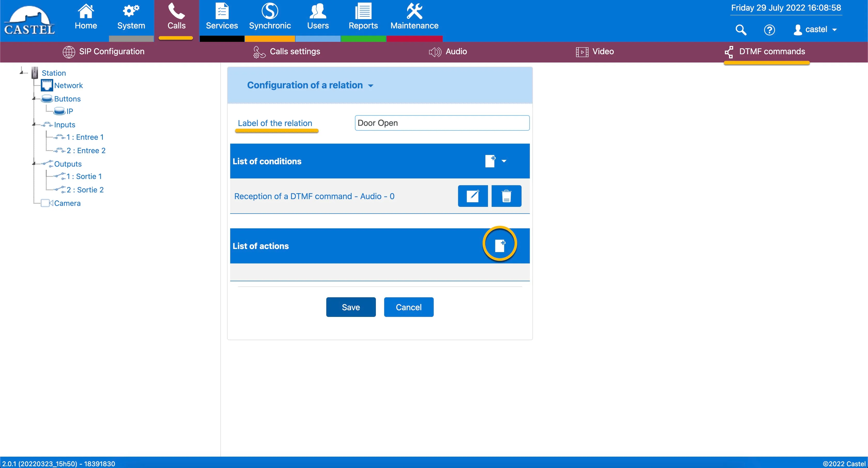The height and width of the screenshot is (468, 868).
Task: Select input 2 : Entree 2
Action: pos(86,151)
